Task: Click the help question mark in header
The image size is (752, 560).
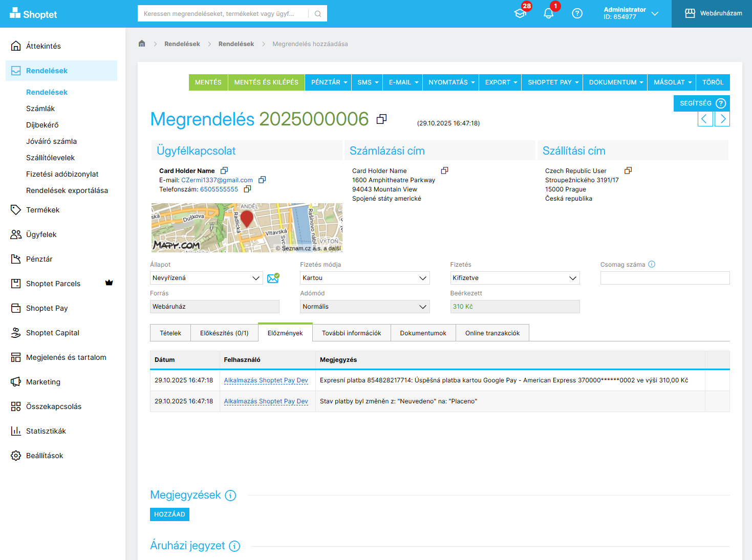Action: click(x=577, y=14)
